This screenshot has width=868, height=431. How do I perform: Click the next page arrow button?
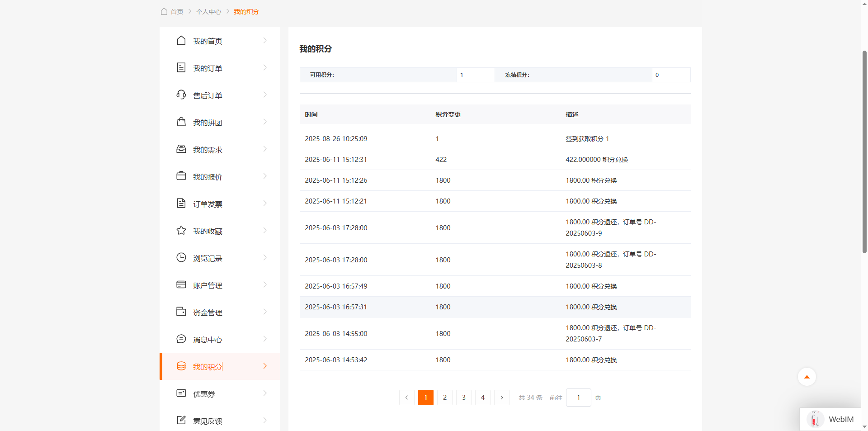tap(501, 398)
